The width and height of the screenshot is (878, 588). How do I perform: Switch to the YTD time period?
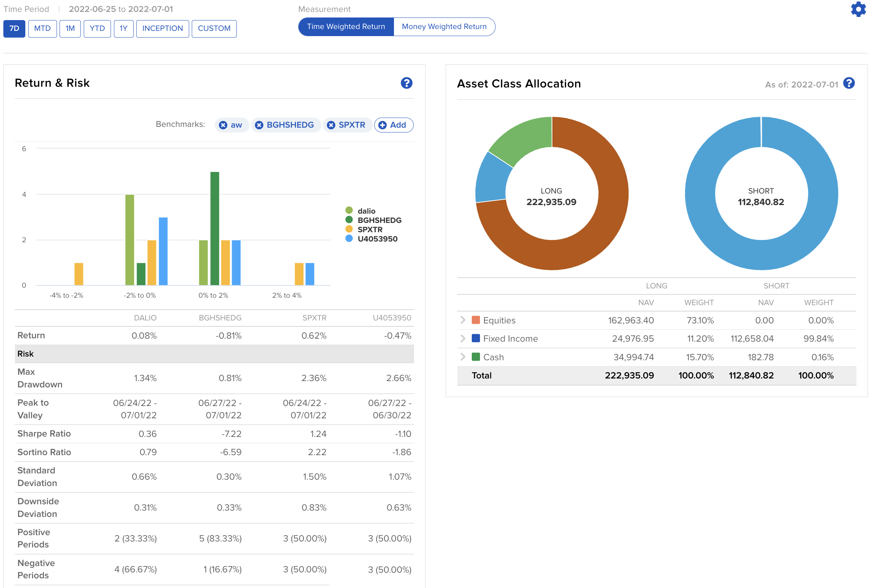97,29
